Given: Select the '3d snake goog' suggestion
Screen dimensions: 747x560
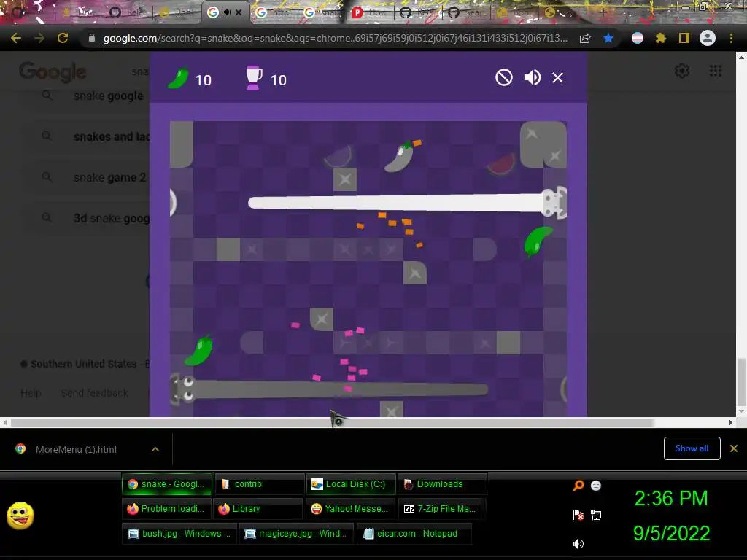Looking at the screenshot, I should click(x=112, y=219).
